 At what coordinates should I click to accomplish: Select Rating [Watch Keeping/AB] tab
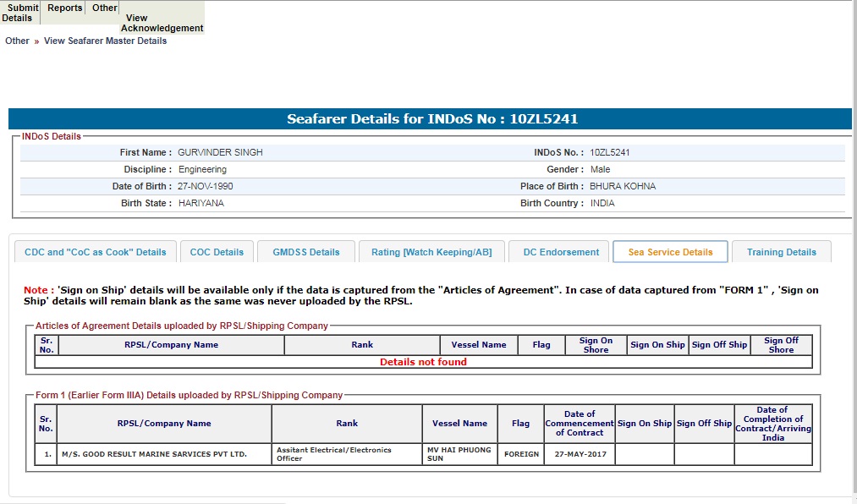point(431,252)
